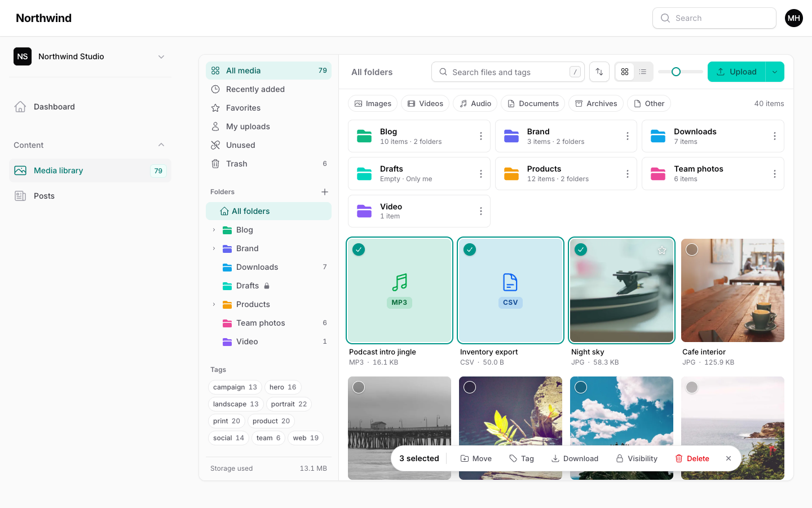Open the Team photos tree folder

click(x=268, y=323)
